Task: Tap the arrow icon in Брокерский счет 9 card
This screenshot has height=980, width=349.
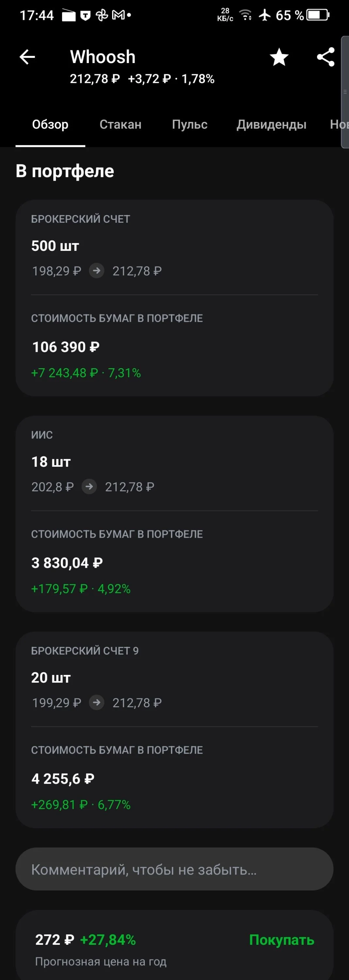Action: click(x=97, y=702)
